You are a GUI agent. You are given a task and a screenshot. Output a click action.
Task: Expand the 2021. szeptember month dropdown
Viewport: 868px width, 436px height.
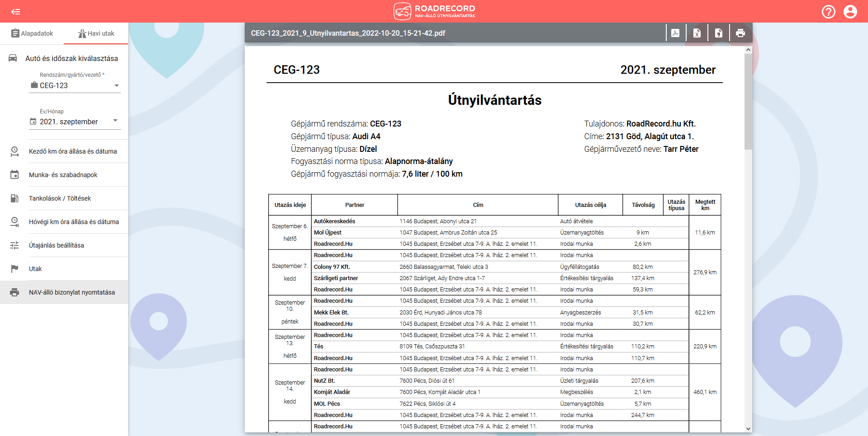(75, 122)
